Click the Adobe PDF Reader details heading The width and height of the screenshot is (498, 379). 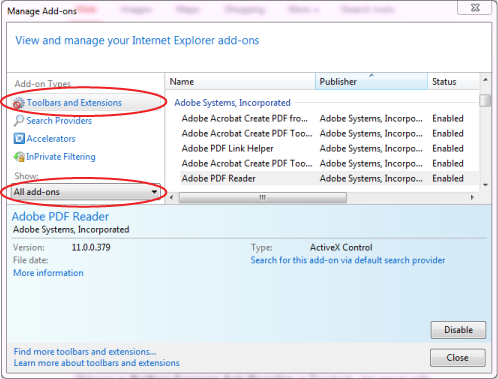[60, 217]
